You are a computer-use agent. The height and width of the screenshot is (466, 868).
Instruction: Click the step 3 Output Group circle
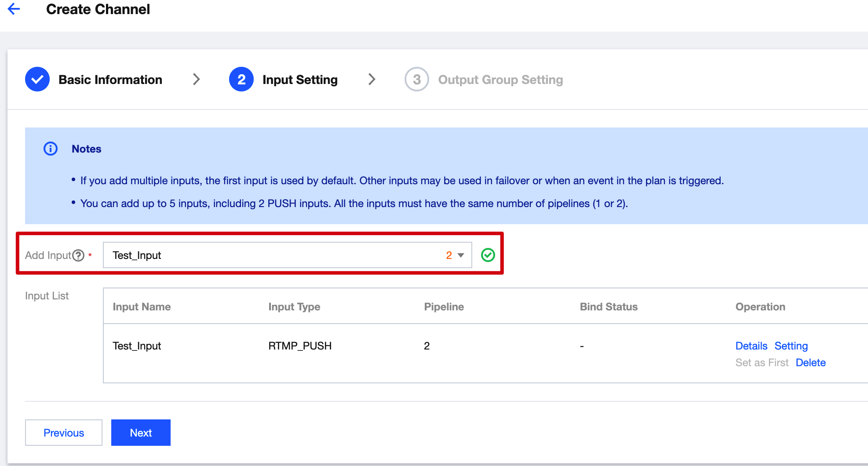click(416, 80)
